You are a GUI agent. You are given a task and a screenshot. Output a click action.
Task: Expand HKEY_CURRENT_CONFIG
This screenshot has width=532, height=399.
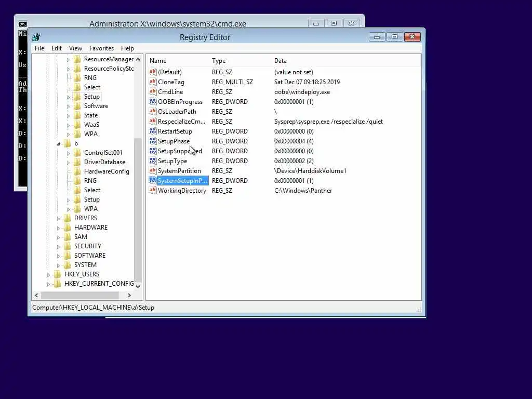[48, 284]
